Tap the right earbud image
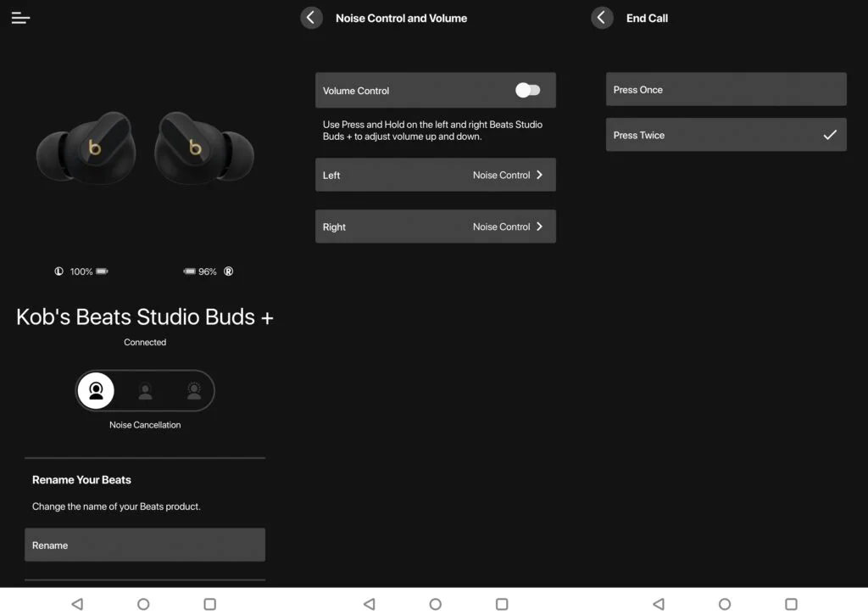The width and height of the screenshot is (868, 615). click(x=203, y=148)
